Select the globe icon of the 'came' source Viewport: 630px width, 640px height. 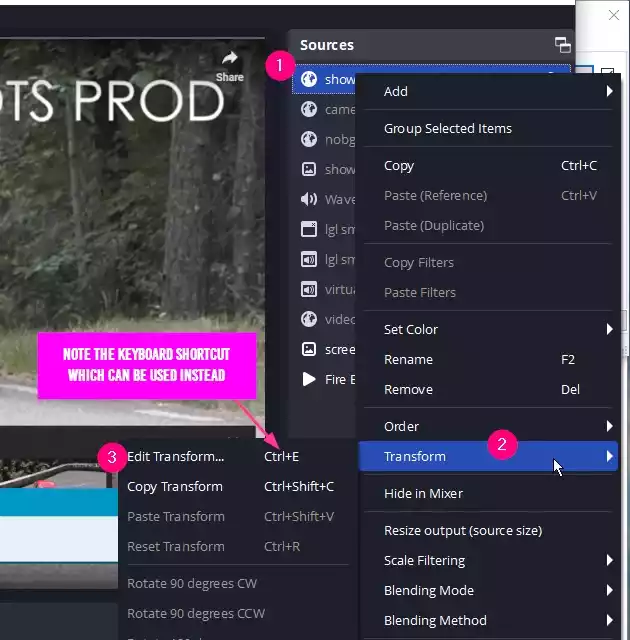pyautogui.click(x=309, y=110)
